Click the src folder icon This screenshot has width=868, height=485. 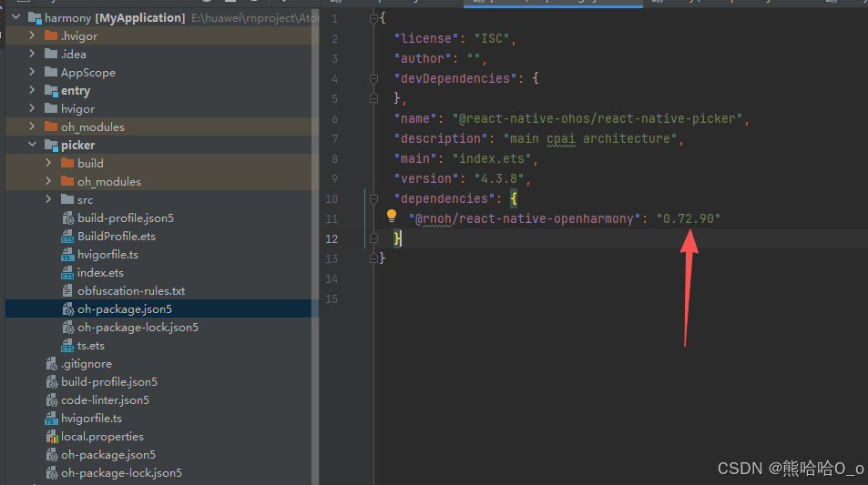(x=67, y=199)
